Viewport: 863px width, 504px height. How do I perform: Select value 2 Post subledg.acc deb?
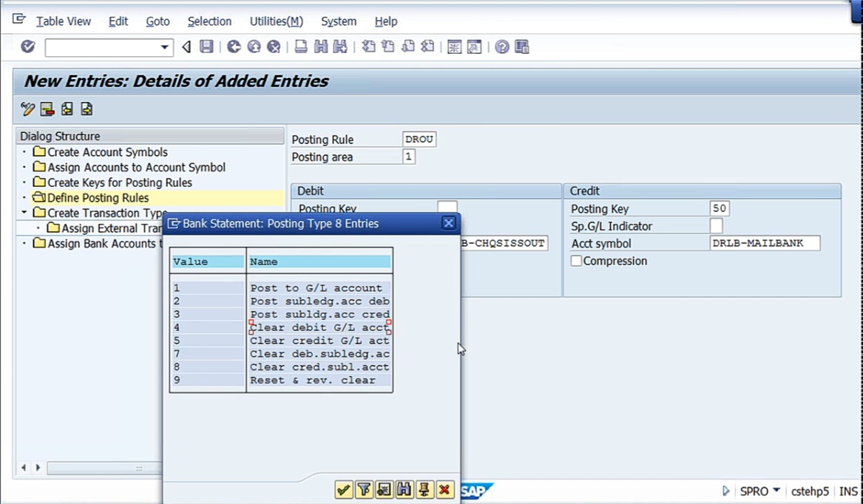click(x=281, y=301)
